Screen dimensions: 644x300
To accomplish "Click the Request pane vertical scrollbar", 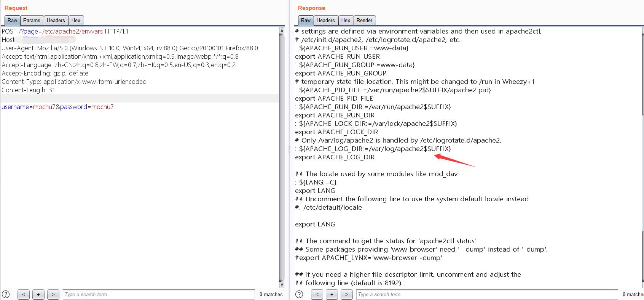I will 282,157.
